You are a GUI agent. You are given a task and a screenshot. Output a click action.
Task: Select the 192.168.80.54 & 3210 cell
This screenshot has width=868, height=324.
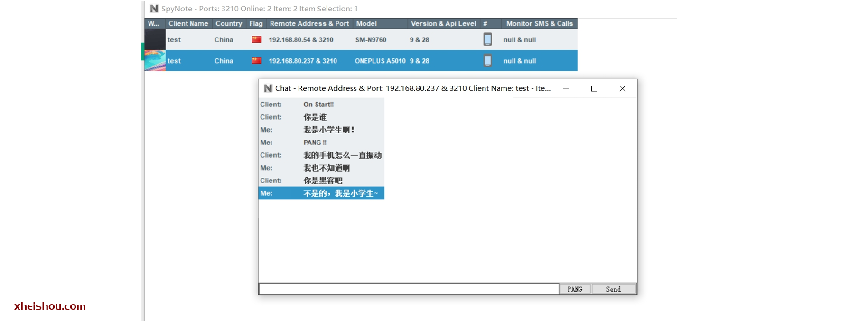301,40
